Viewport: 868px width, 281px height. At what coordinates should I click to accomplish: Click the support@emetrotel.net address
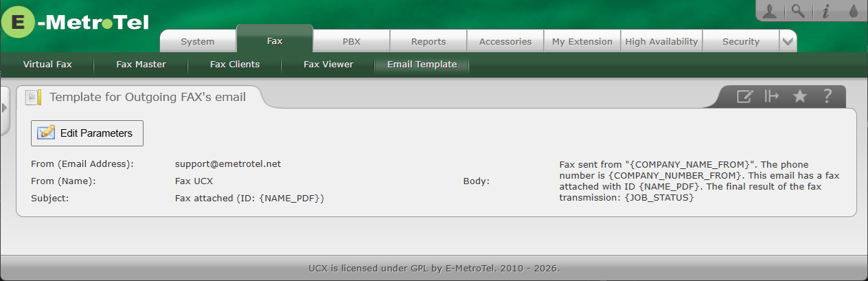click(228, 164)
